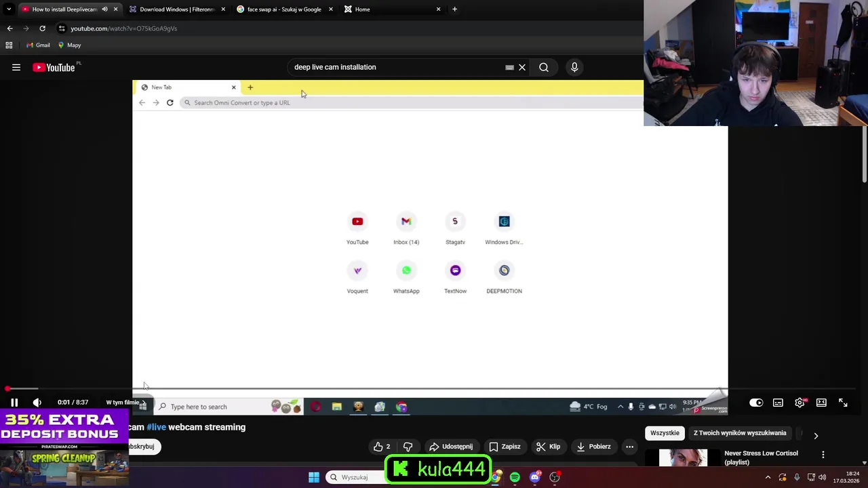Mute the YouTube tab via speaker icon
The height and width of the screenshot is (488, 868).
point(104,9)
